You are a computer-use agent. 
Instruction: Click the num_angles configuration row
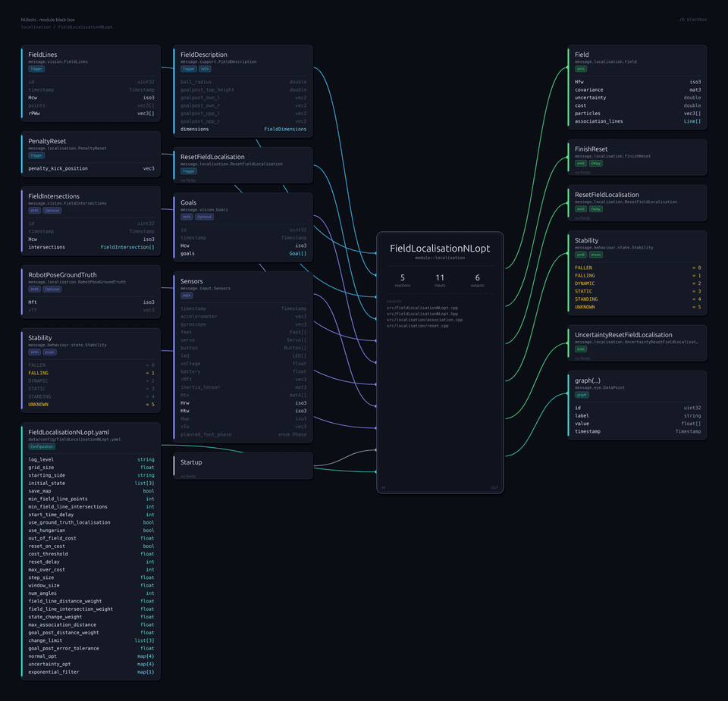[91, 593]
